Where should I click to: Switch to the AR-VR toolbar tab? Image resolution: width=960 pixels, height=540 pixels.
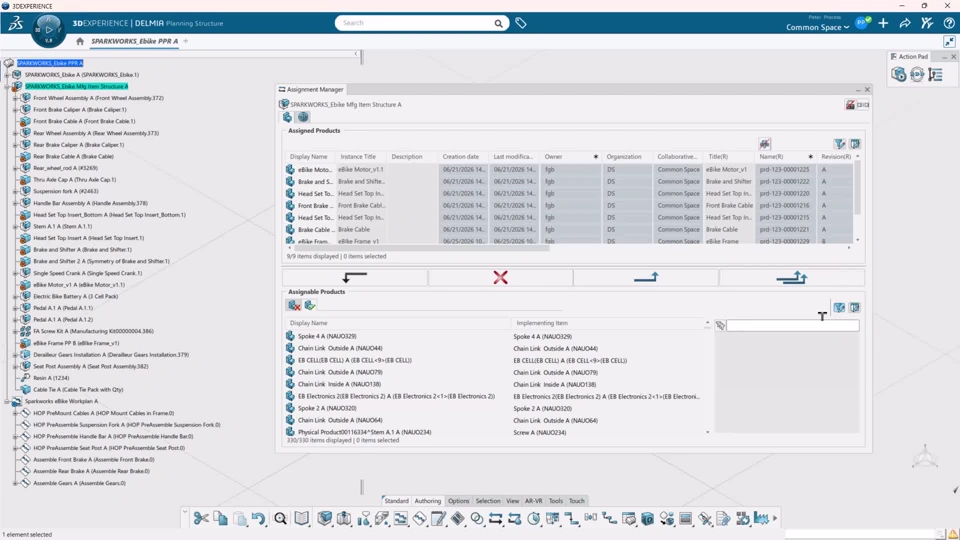(533, 501)
